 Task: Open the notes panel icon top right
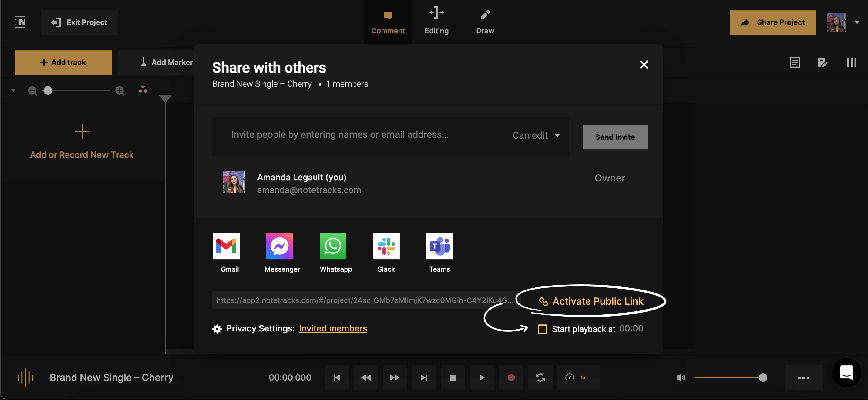point(795,63)
